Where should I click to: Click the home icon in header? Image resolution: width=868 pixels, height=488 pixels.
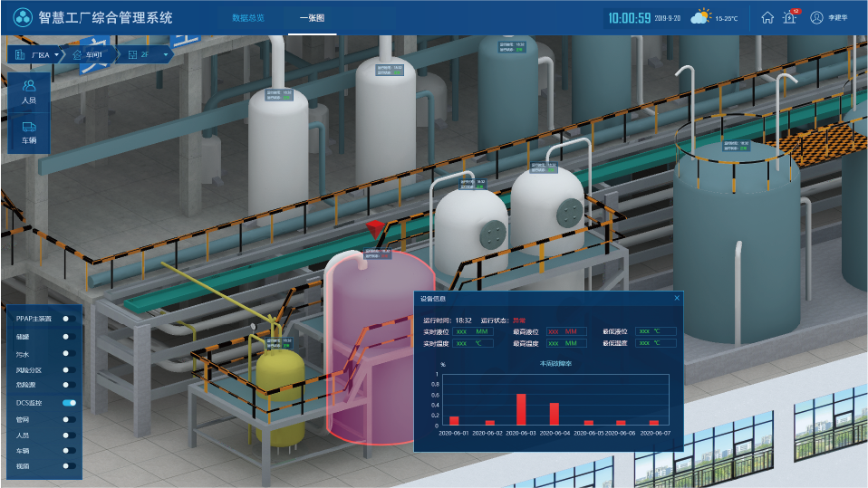pos(767,17)
